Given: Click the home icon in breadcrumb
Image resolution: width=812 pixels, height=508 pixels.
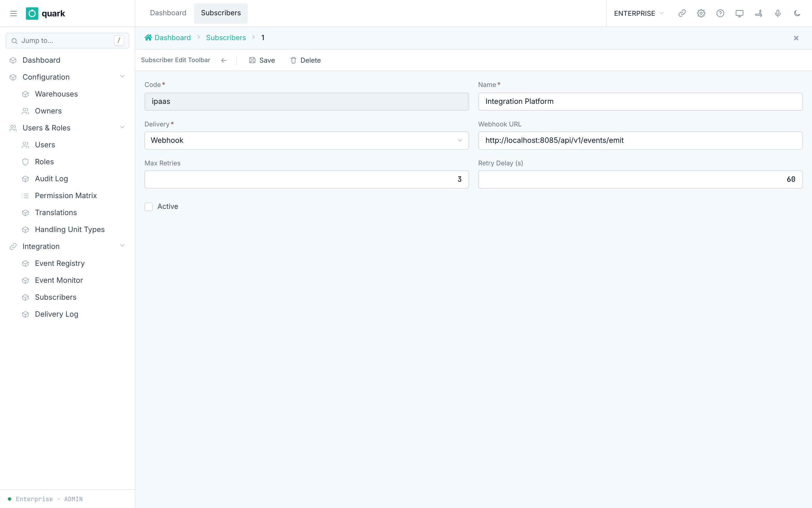Looking at the screenshot, I should [x=148, y=37].
